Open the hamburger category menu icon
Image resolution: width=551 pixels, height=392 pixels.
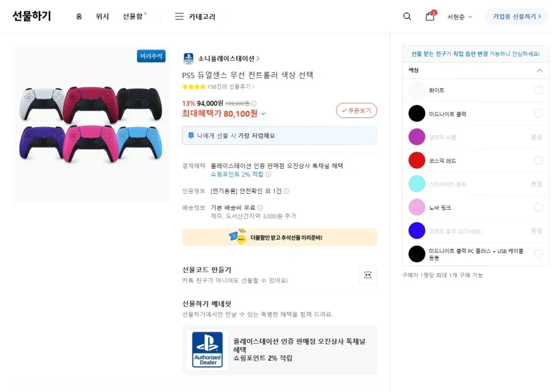pyautogui.click(x=179, y=17)
